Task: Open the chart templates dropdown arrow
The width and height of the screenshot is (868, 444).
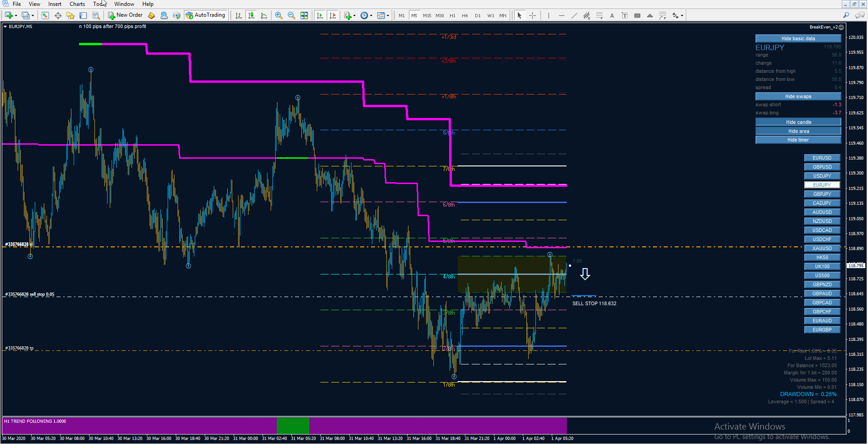Action: (x=388, y=15)
